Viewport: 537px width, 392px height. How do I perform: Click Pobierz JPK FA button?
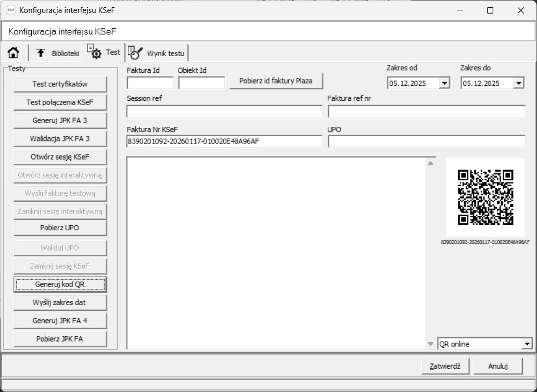[x=60, y=339]
